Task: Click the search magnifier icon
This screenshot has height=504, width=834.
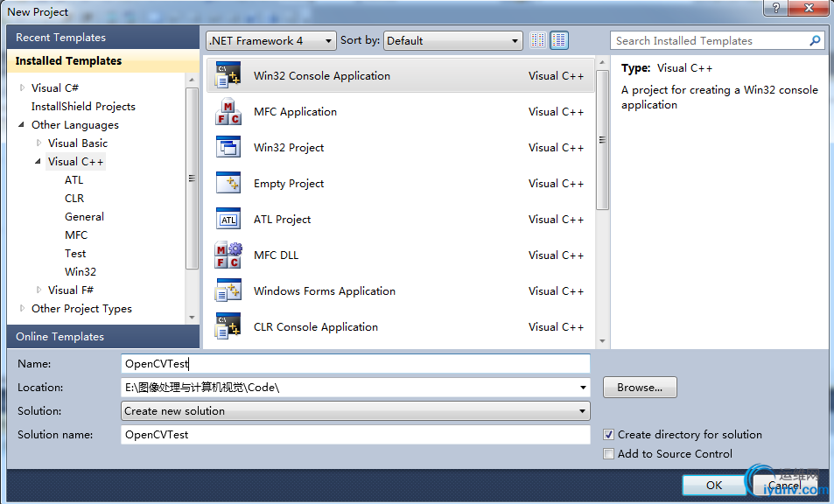Action: point(815,40)
